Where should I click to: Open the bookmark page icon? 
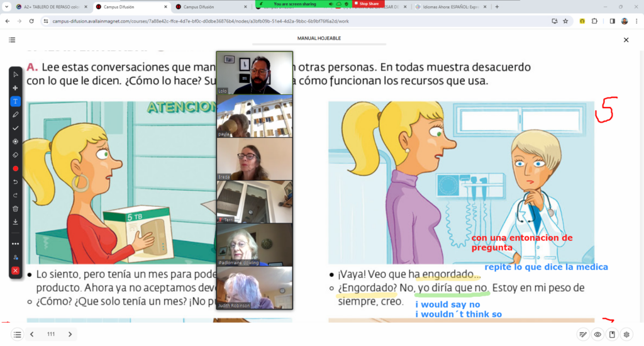click(x=612, y=335)
